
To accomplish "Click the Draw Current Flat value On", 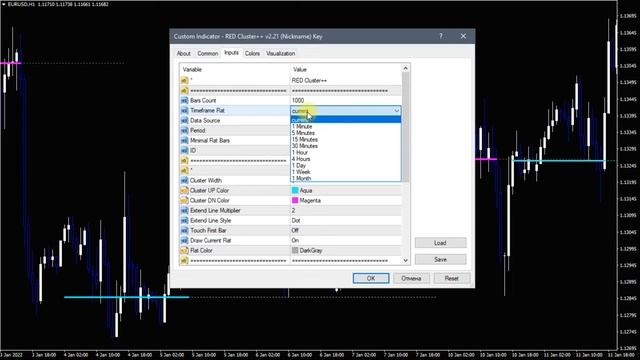I will 295,240.
